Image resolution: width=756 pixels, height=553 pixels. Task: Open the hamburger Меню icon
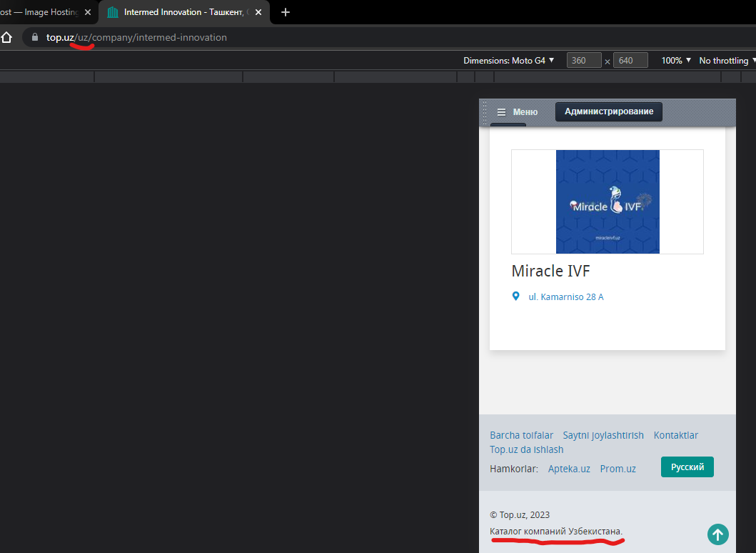(x=501, y=112)
